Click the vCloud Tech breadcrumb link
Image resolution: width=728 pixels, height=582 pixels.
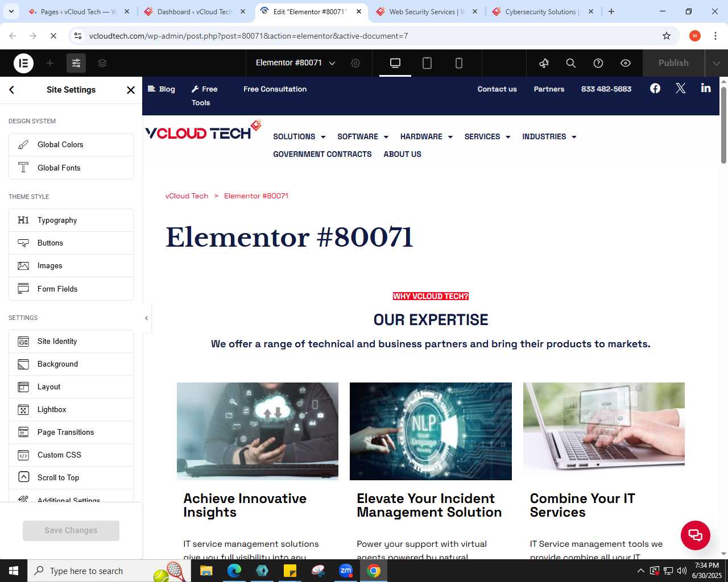pos(187,196)
